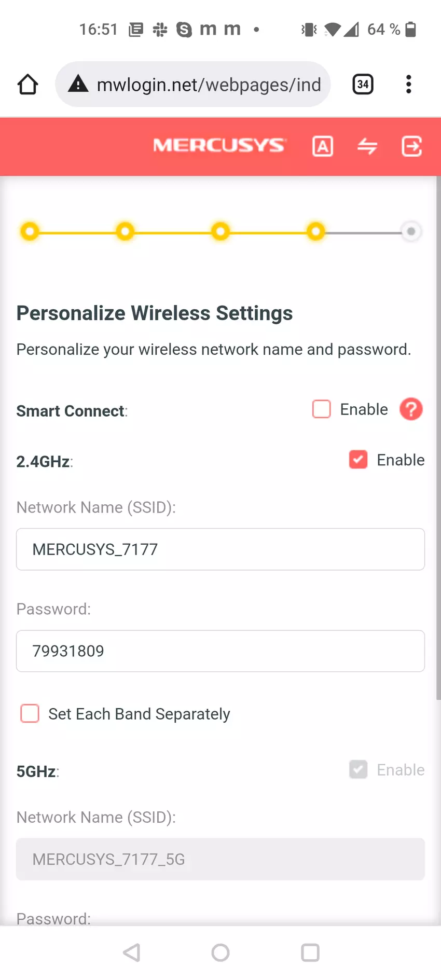Click the disabled 5GHz Enable checkbox
Screen dimensions: 441x980
pyautogui.click(x=359, y=769)
